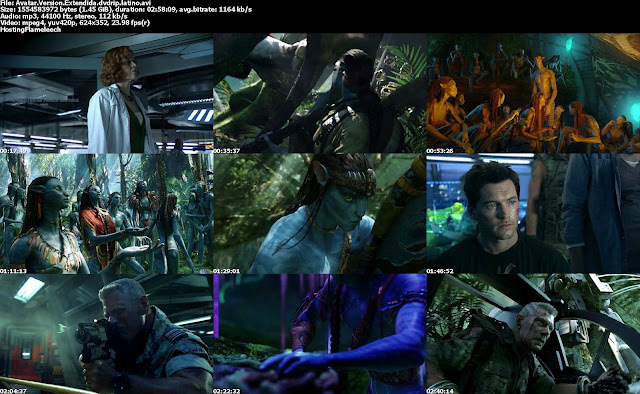Viewport: 640px width, 394px height.
Task: Click the 00:35:37 timestamp
Action: 227,151
